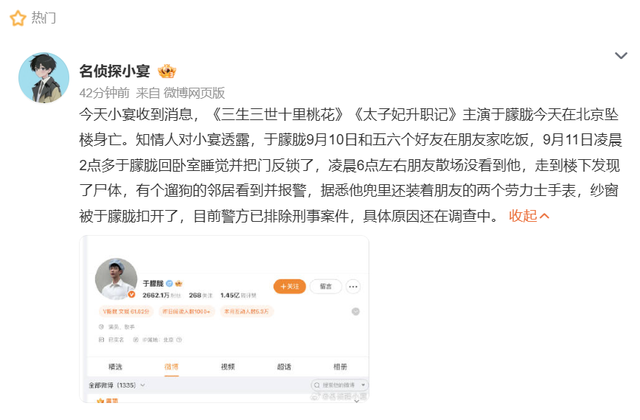
Task: Click the 留言 message button
Action: 325,287
